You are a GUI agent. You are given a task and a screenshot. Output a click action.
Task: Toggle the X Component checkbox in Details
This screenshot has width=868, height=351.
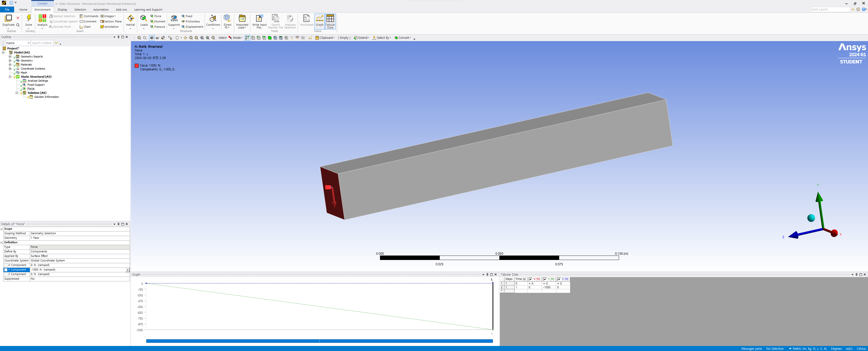pos(6,266)
